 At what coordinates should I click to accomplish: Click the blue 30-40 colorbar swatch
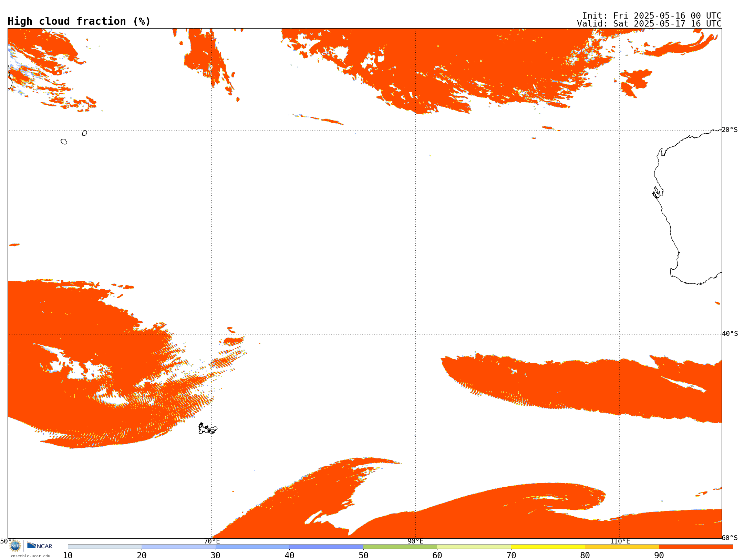252,547
